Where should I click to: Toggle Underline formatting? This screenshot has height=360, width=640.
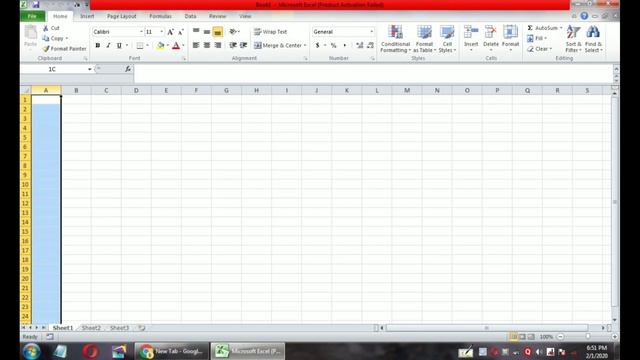coord(119,45)
